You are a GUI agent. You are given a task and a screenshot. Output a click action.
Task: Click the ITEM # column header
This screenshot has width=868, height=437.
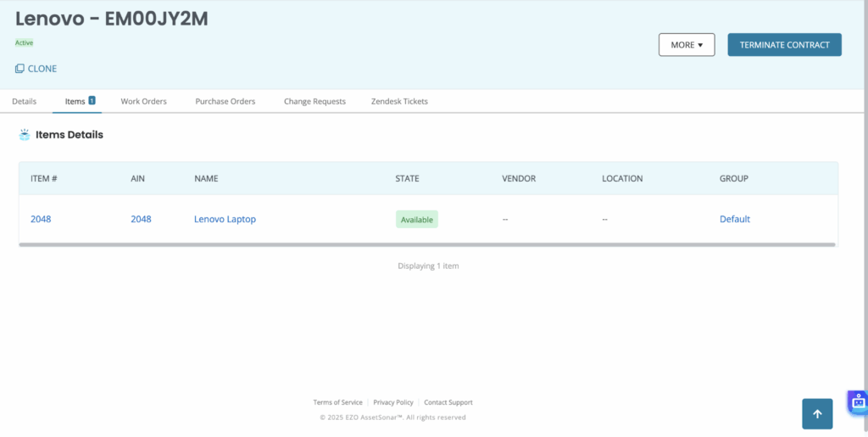tap(44, 178)
